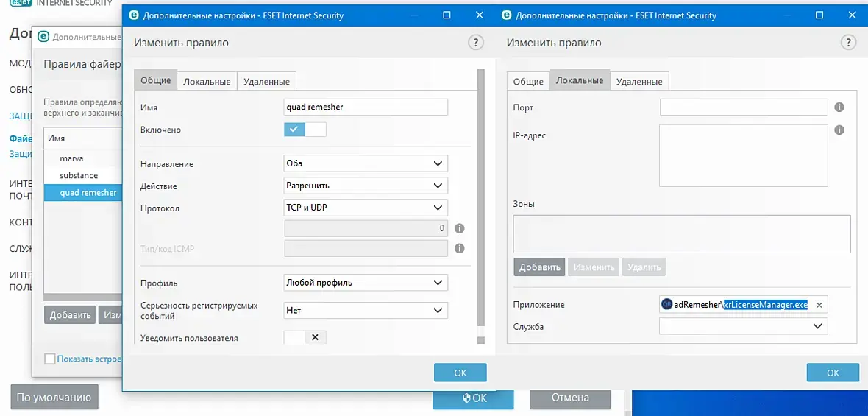Check Показать встроенные правила checkbox
Screen dimensions: 868x416
[x=50, y=359]
